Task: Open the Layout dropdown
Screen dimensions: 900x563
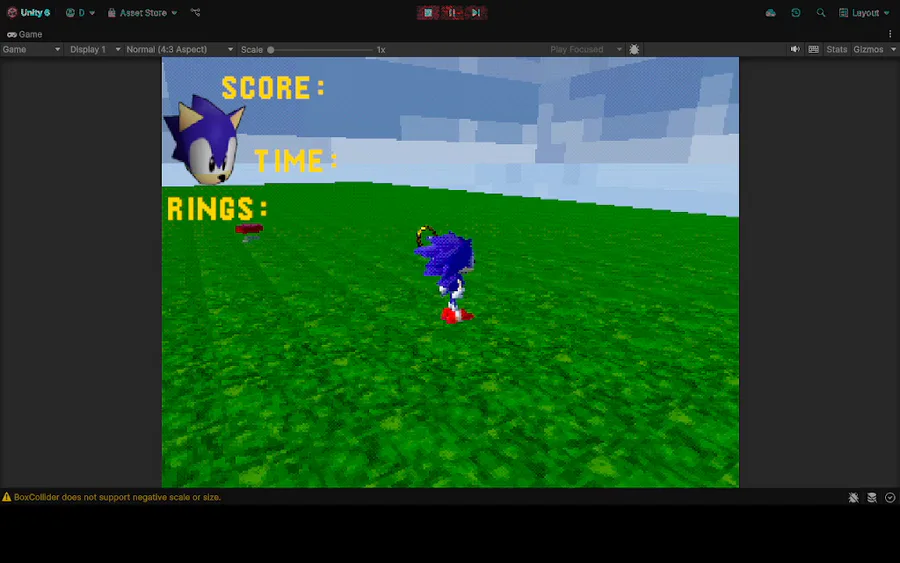Action: (864, 13)
